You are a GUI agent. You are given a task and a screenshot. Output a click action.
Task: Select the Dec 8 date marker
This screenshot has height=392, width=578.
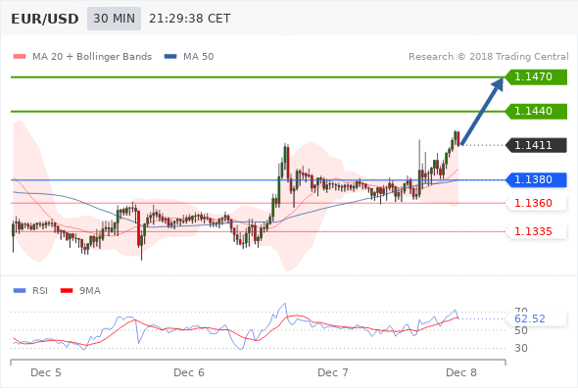(x=461, y=372)
